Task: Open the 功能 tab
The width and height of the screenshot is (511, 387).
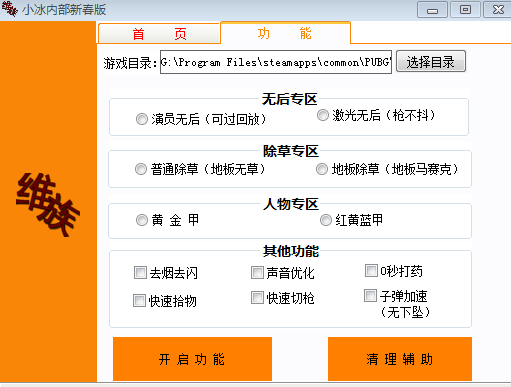Action: point(285,33)
